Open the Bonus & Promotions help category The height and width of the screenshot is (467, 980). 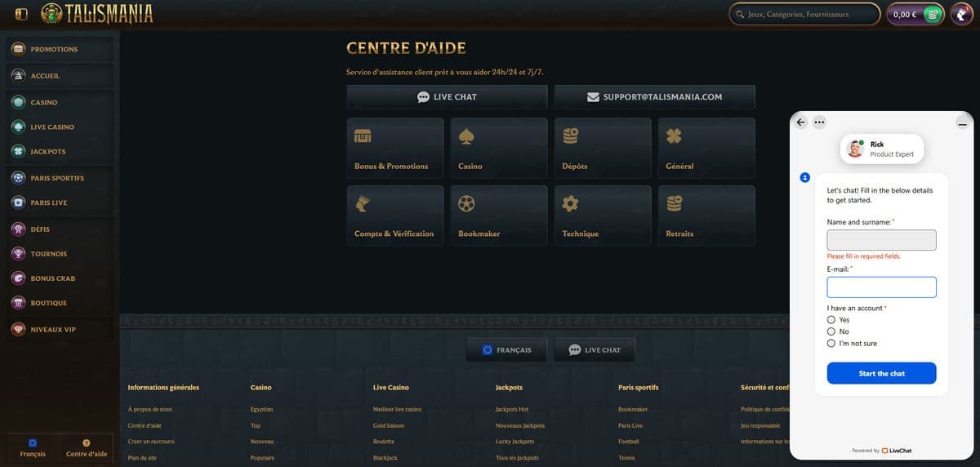[395, 148]
